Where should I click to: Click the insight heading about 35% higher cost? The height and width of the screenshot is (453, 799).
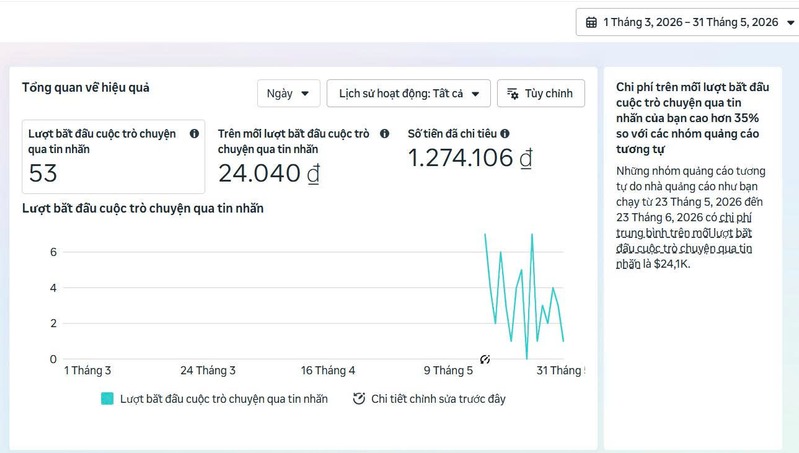coord(693,118)
